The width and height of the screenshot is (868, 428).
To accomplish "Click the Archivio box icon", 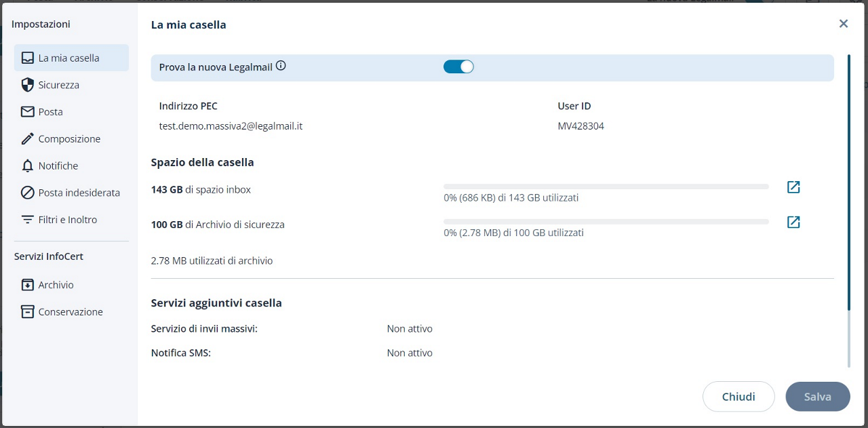I will tap(28, 285).
